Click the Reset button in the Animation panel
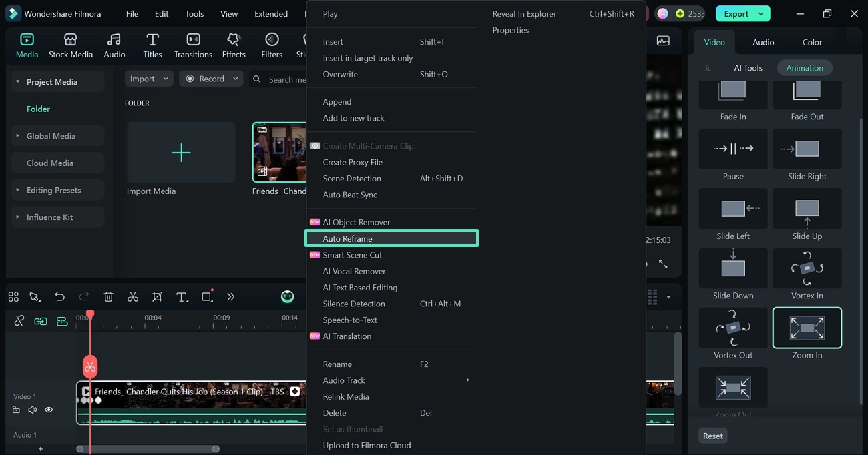This screenshot has width=868, height=455. tap(712, 435)
